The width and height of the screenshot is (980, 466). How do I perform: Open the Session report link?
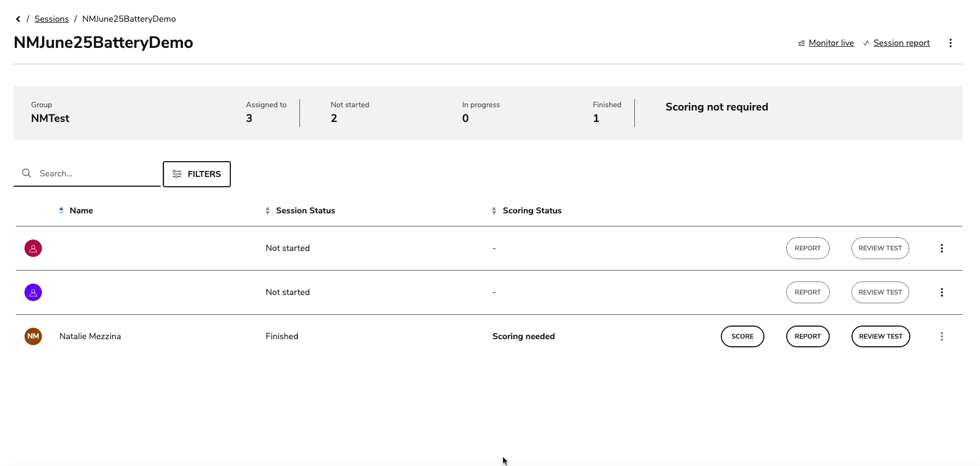point(901,43)
